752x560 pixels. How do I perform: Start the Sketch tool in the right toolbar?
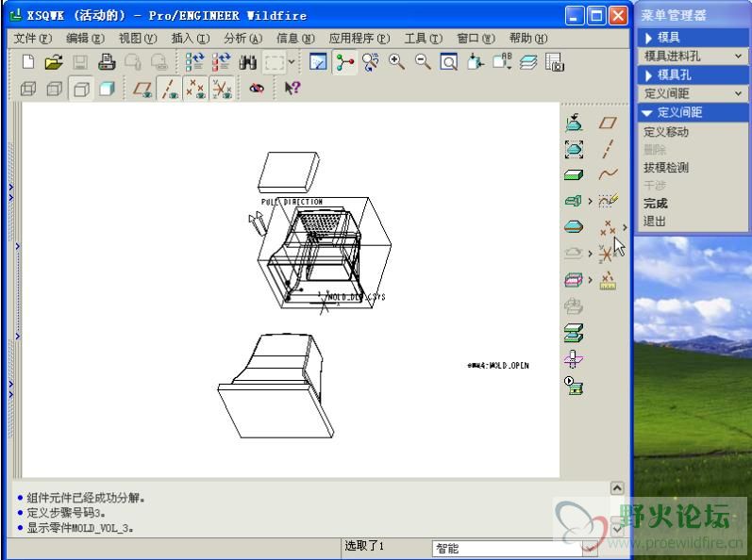[x=608, y=200]
